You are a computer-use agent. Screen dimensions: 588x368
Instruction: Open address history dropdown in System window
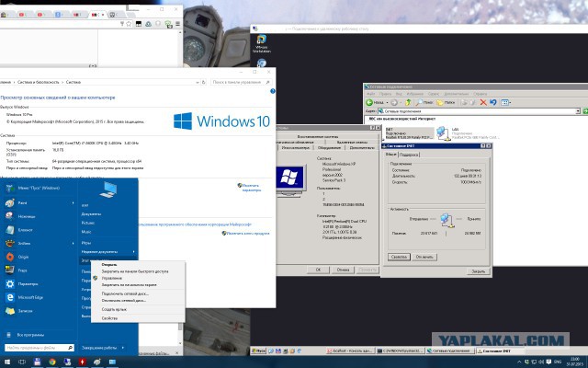[x=198, y=82]
